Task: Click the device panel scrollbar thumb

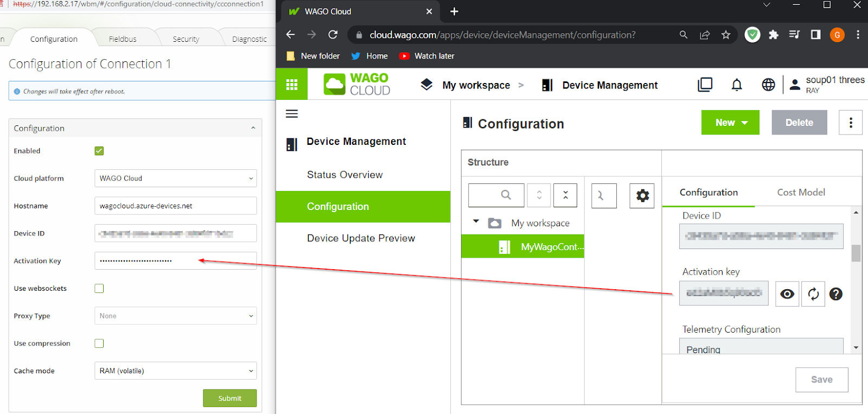Action: pyautogui.click(x=856, y=253)
